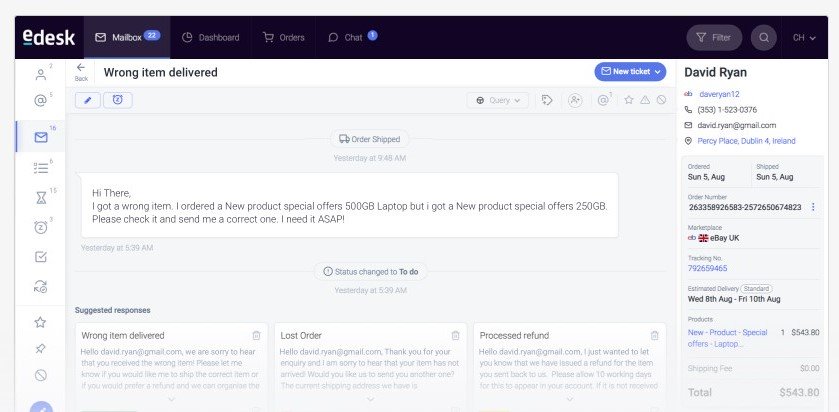The image size is (839, 412).
Task: Open the hourglass pending sidebar icon
Action: tap(41, 199)
